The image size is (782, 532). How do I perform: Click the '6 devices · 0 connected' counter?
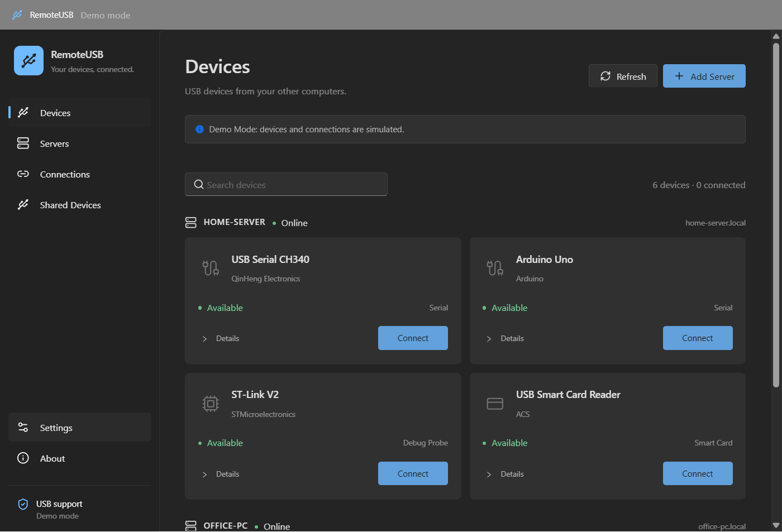click(x=699, y=185)
